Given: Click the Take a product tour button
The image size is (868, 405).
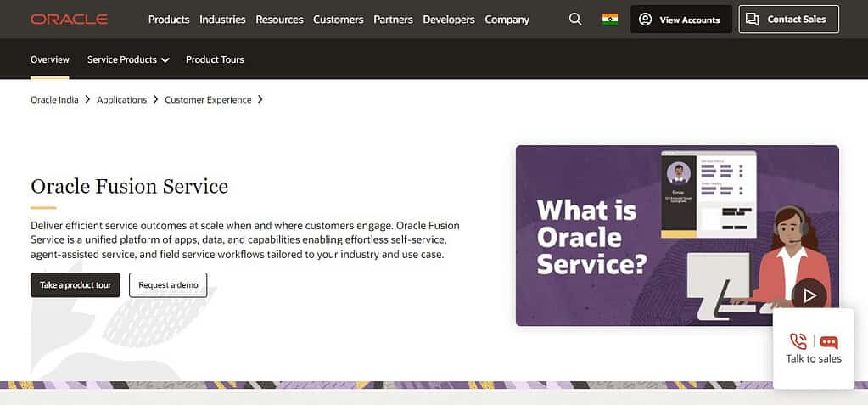Looking at the screenshot, I should pos(76,284).
